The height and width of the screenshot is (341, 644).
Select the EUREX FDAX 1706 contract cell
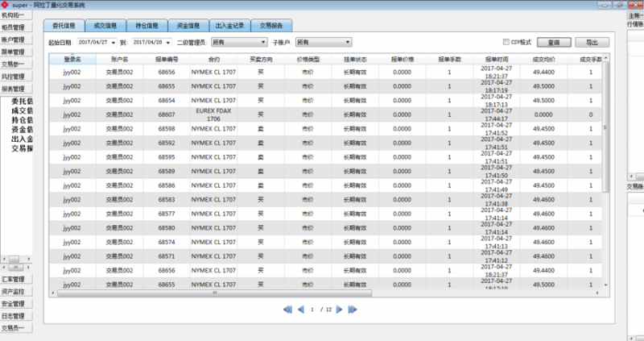click(213, 114)
